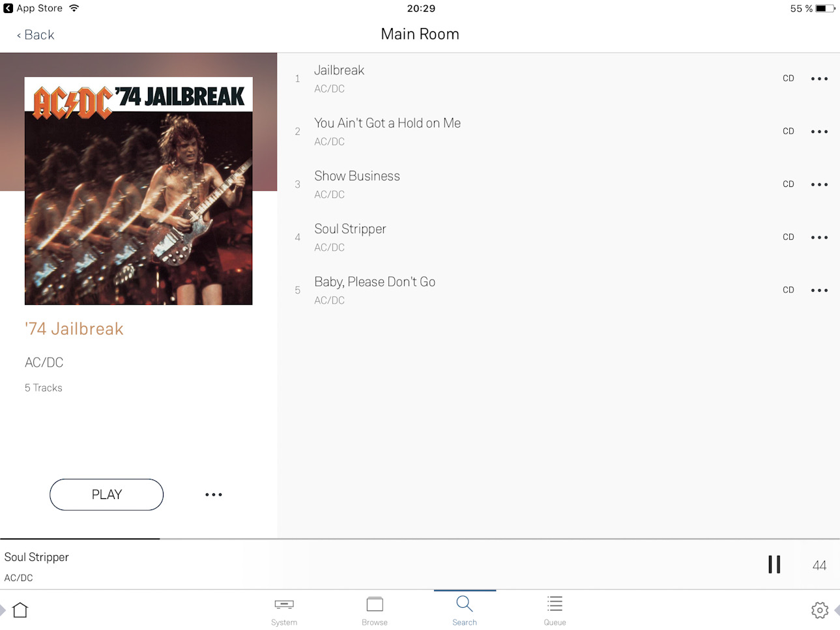Open more options for Soul Stripper track
The width and height of the screenshot is (840, 630).
click(x=819, y=237)
